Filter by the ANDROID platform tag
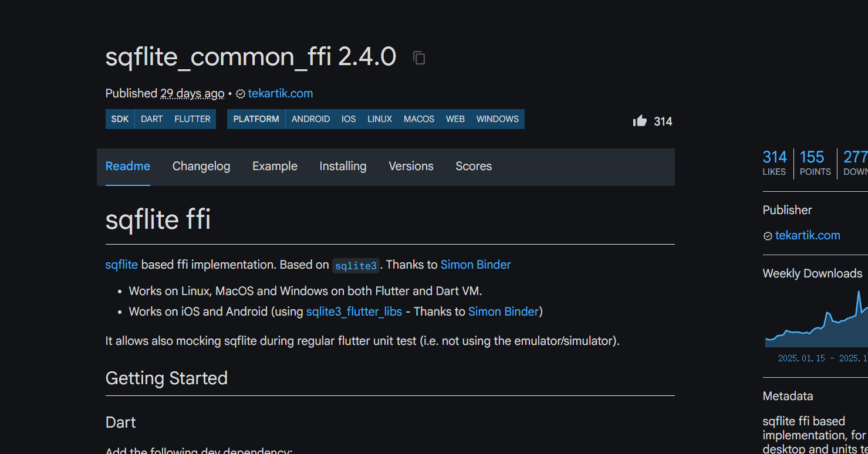Image resolution: width=868 pixels, height=454 pixels. 310,119
